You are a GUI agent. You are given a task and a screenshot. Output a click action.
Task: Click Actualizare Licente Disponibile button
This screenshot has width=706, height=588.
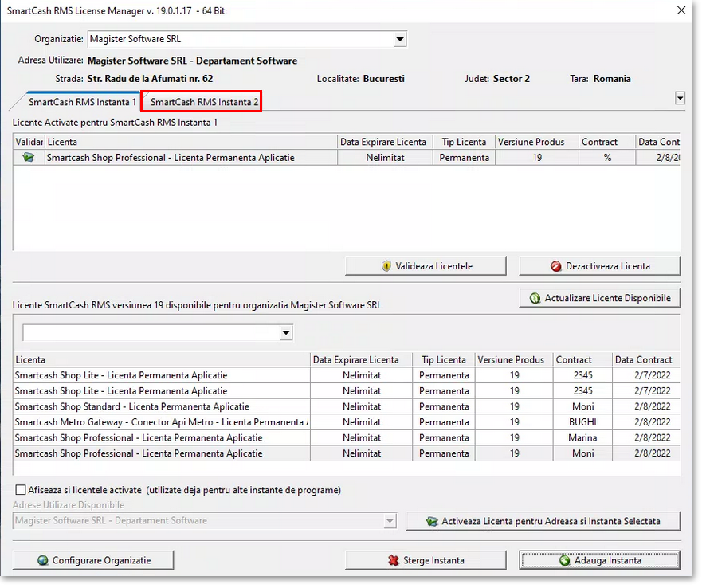click(599, 298)
